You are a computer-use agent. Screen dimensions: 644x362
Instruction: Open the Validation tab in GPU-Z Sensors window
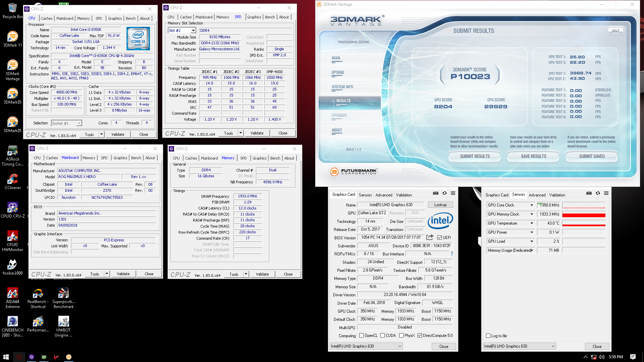click(x=557, y=195)
